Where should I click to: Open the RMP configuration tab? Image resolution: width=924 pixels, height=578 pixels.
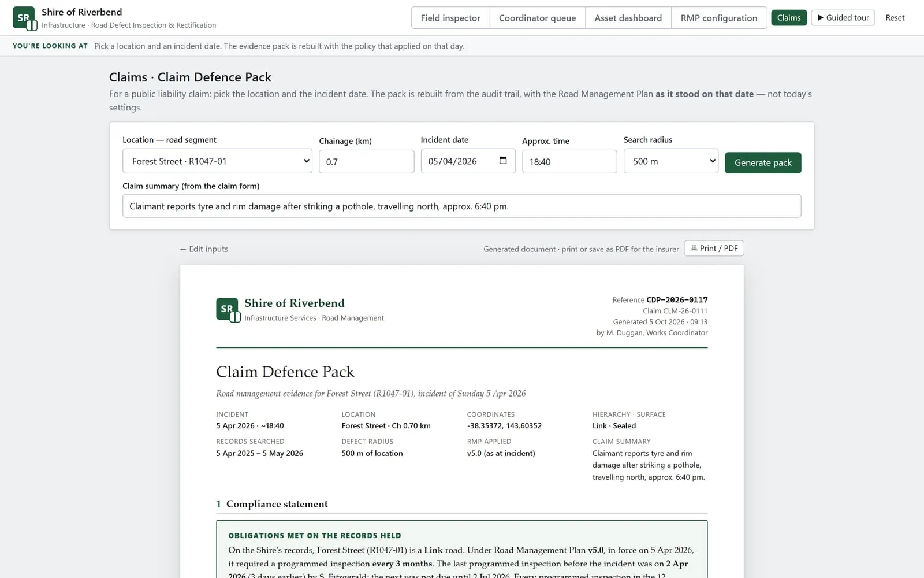point(719,18)
